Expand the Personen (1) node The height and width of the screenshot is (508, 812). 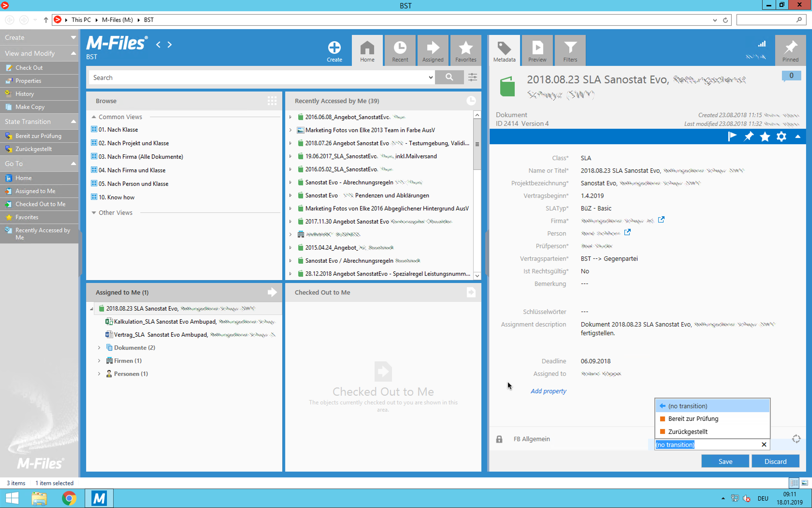coord(99,374)
